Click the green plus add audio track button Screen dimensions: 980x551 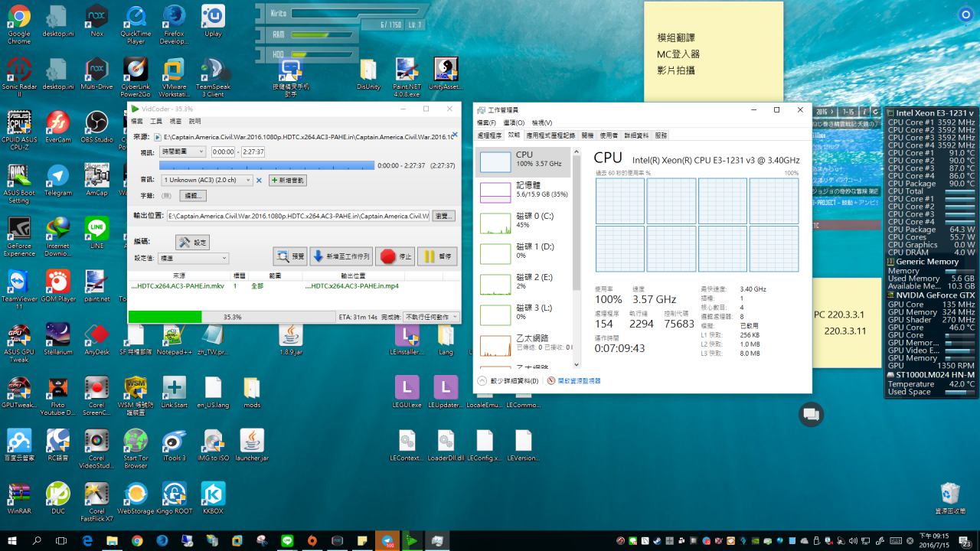coord(287,181)
